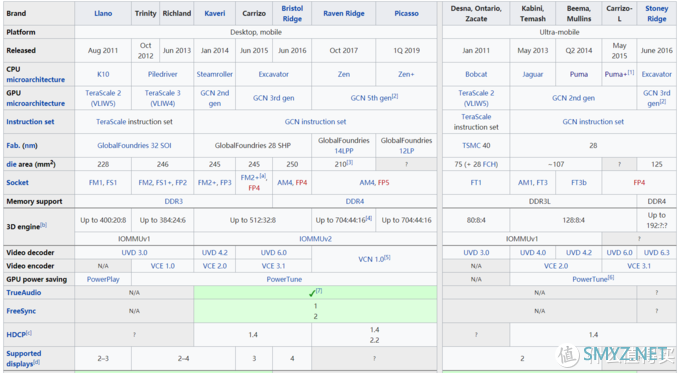
Task: Follow the FreeSync row header link
Action: pos(21,311)
